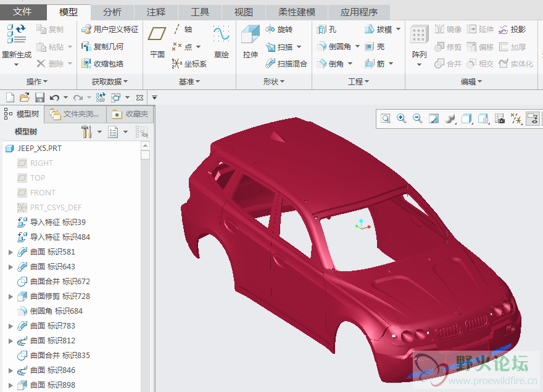Screen dimensions: 543x392
Task: Toggle datum display filters icon
Action: (x=516, y=119)
